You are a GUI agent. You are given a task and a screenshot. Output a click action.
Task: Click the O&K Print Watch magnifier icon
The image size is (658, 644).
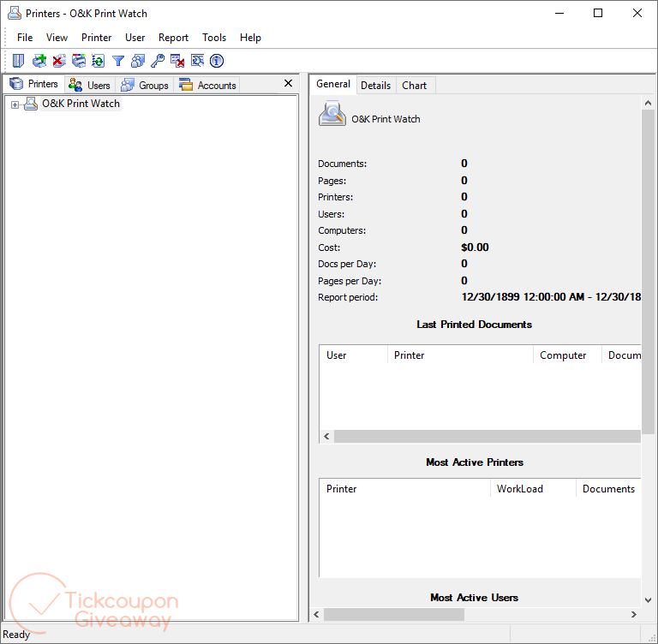pyautogui.click(x=332, y=113)
